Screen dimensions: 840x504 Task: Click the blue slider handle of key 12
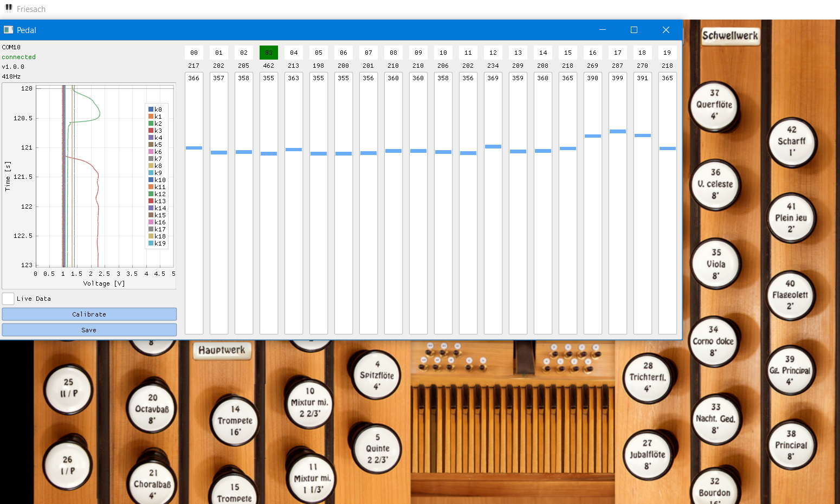(x=493, y=147)
